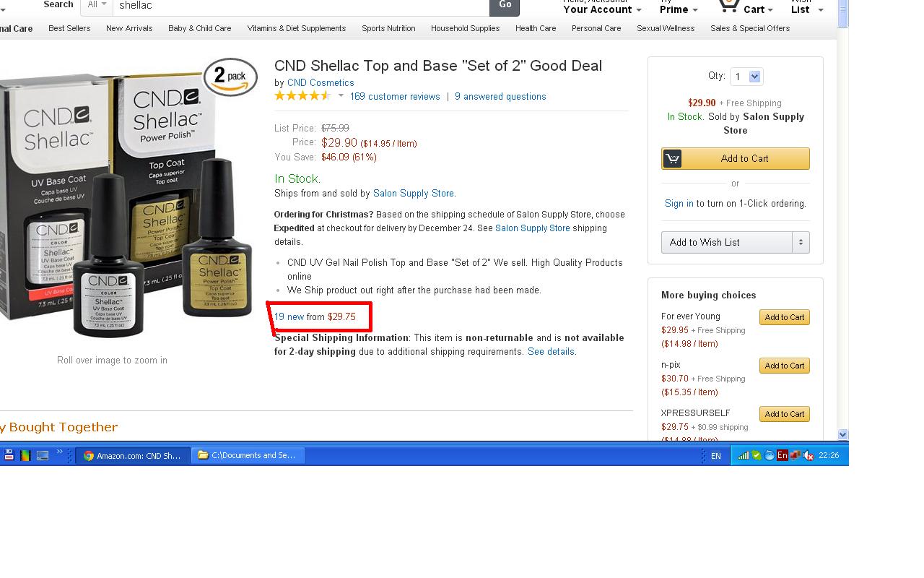This screenshot has width=924, height=578.
Task: Click the shellac search input field
Action: pos(301,6)
